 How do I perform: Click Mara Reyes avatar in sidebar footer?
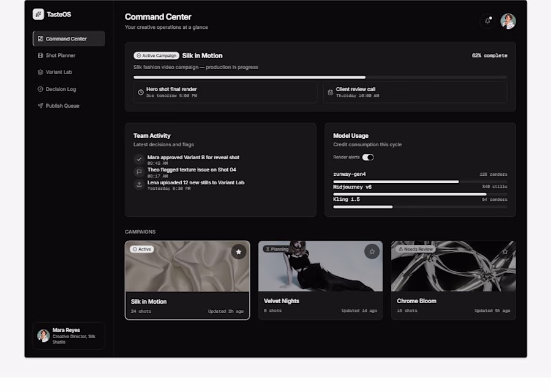43,336
